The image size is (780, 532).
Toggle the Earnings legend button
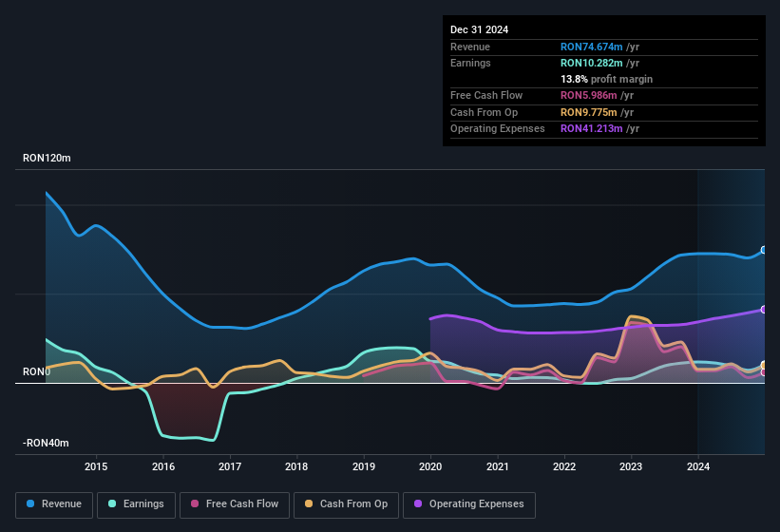coord(136,504)
